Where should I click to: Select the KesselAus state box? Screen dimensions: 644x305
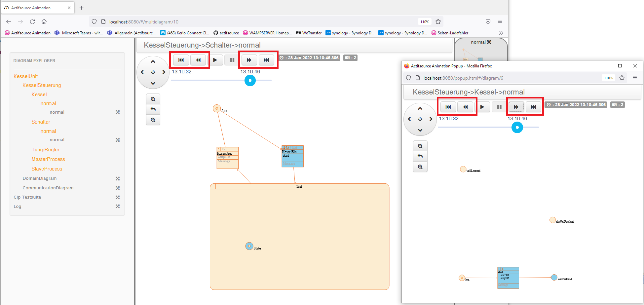[x=227, y=158]
